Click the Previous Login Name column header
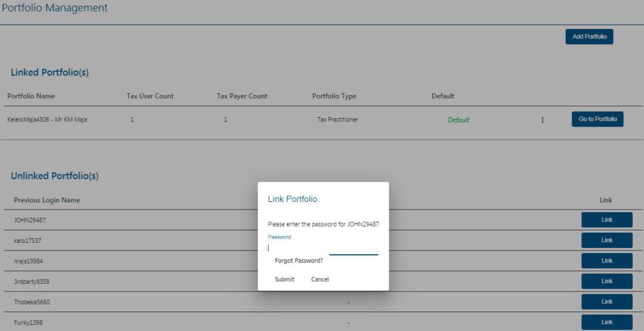Viewport: 644px width, 331px height. pyautogui.click(x=47, y=200)
